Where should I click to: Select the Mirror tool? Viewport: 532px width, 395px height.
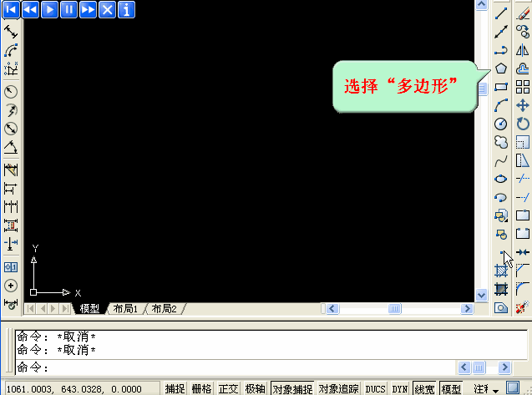click(x=523, y=50)
